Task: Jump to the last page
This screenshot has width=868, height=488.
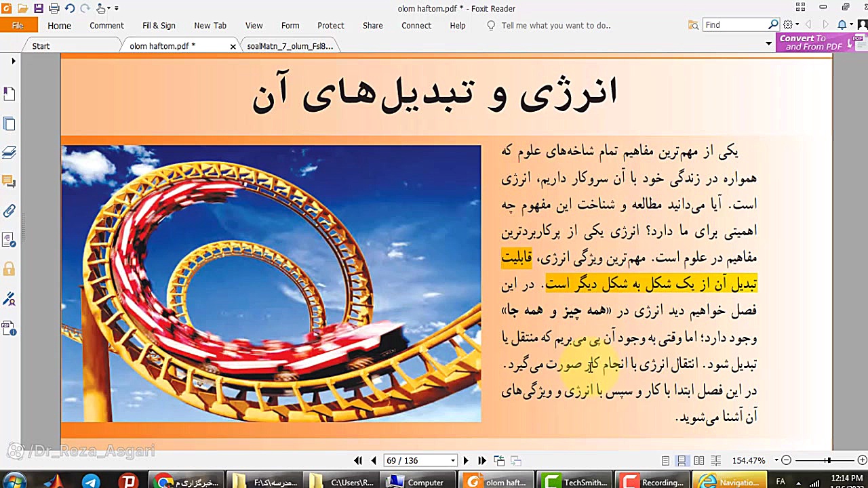Action: pos(481,460)
